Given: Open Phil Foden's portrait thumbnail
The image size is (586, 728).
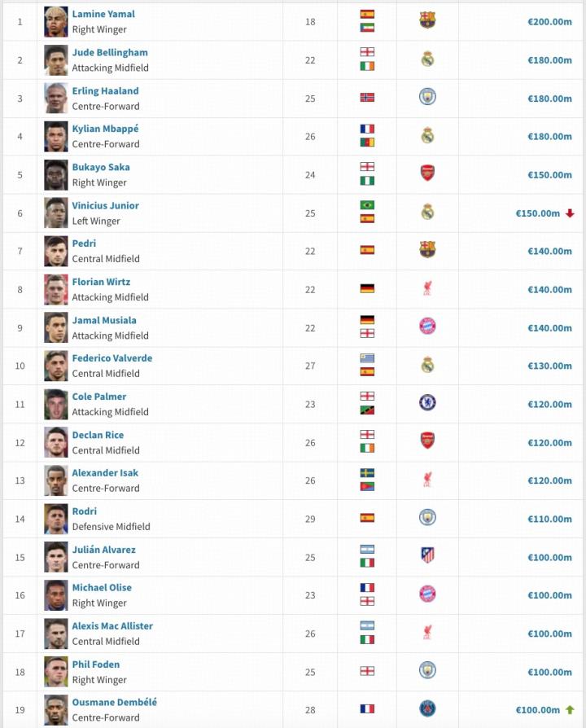Looking at the screenshot, I should point(56,671).
